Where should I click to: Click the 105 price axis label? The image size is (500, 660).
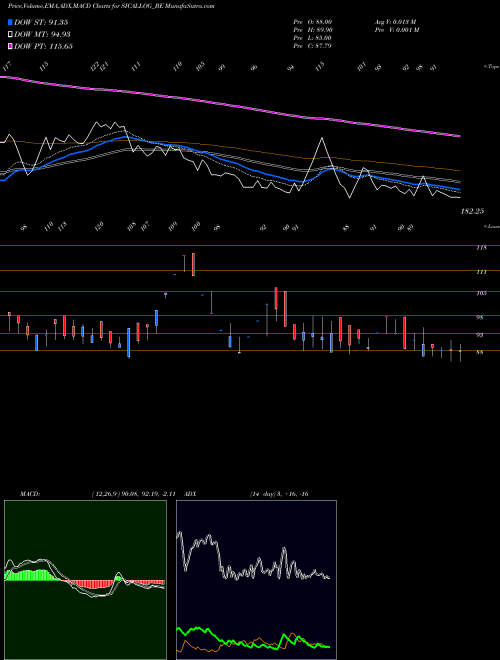tap(481, 293)
